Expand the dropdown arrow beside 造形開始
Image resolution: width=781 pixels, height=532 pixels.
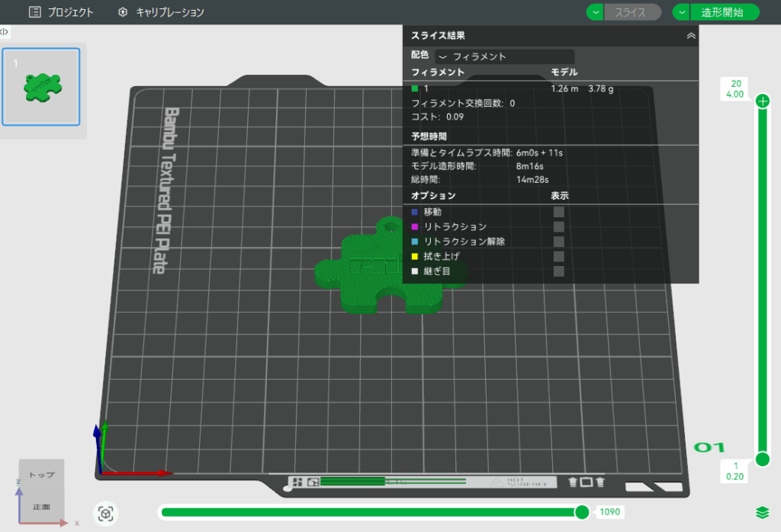click(681, 12)
